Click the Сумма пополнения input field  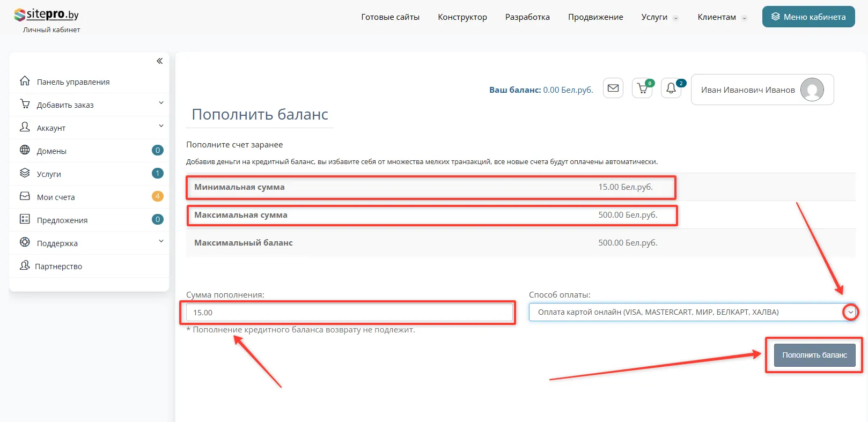pyautogui.click(x=349, y=313)
